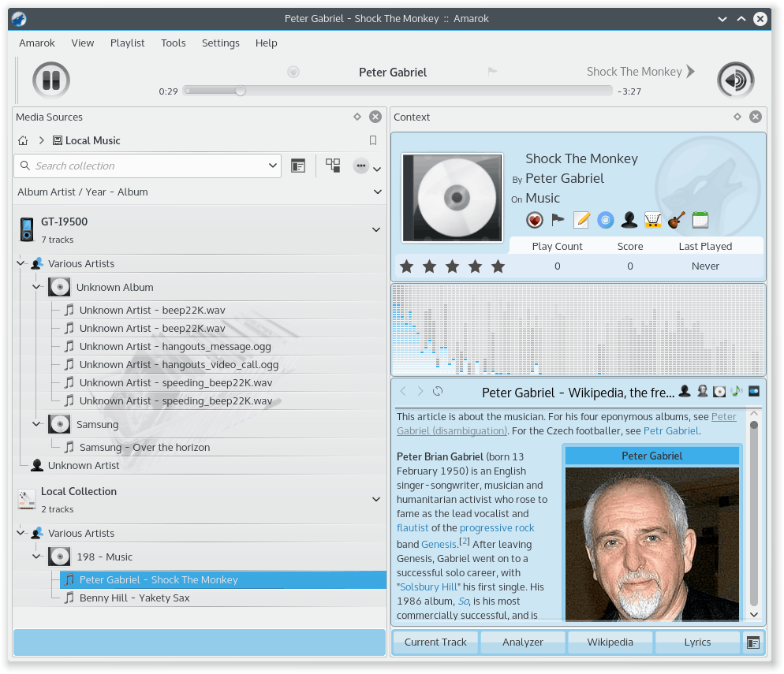Viewport: 784px width, 674px height.
Task: Click the blue disc icon in the Current Track applet
Action: coord(605,220)
